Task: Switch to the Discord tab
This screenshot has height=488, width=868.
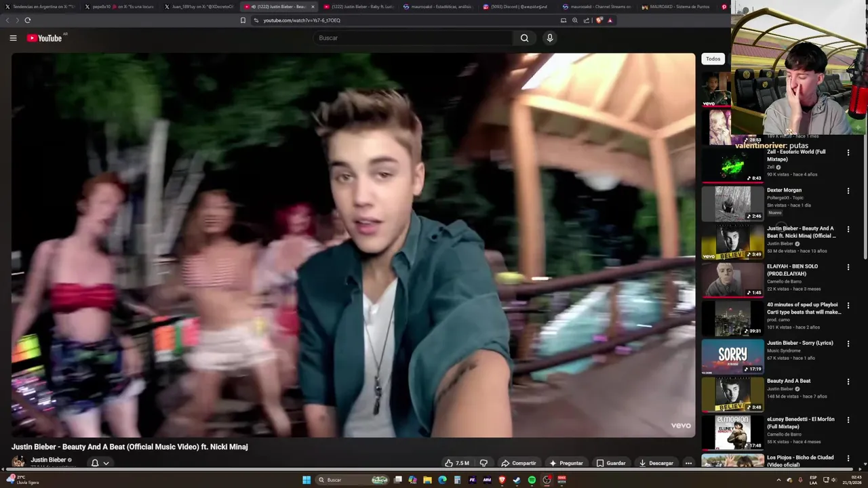Action: coord(519,7)
